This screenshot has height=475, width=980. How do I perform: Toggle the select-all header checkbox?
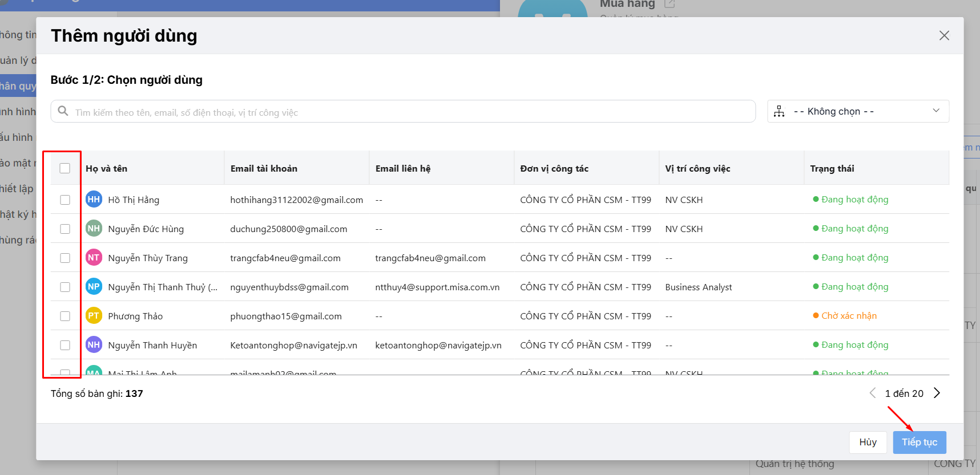tap(65, 168)
